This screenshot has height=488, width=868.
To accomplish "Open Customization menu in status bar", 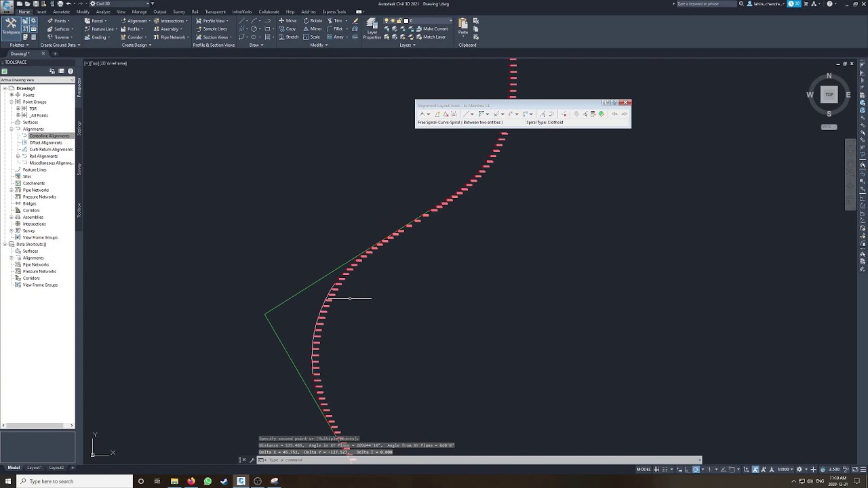I will [863, 469].
